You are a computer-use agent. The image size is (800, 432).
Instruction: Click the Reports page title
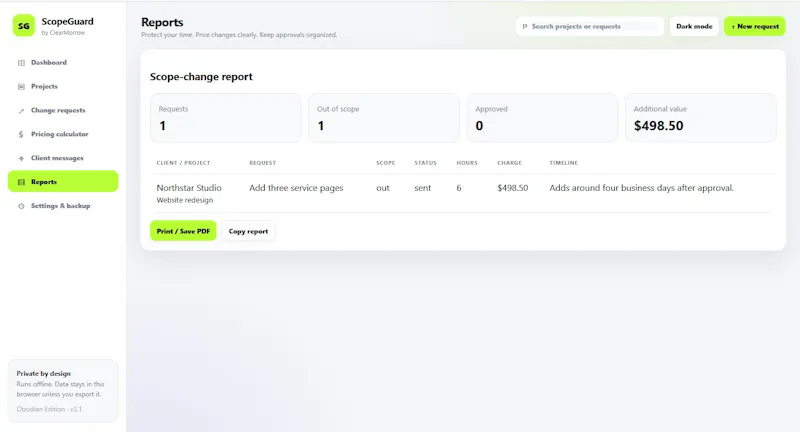click(x=162, y=22)
